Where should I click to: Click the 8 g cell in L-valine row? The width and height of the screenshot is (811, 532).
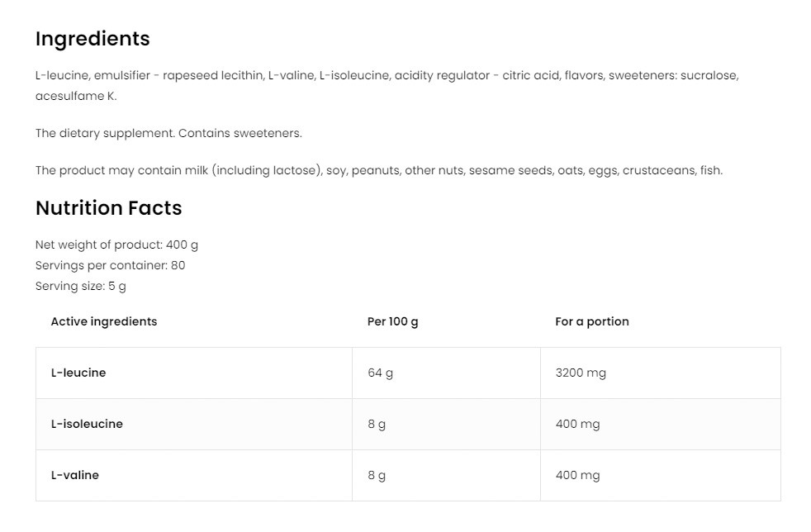[377, 475]
